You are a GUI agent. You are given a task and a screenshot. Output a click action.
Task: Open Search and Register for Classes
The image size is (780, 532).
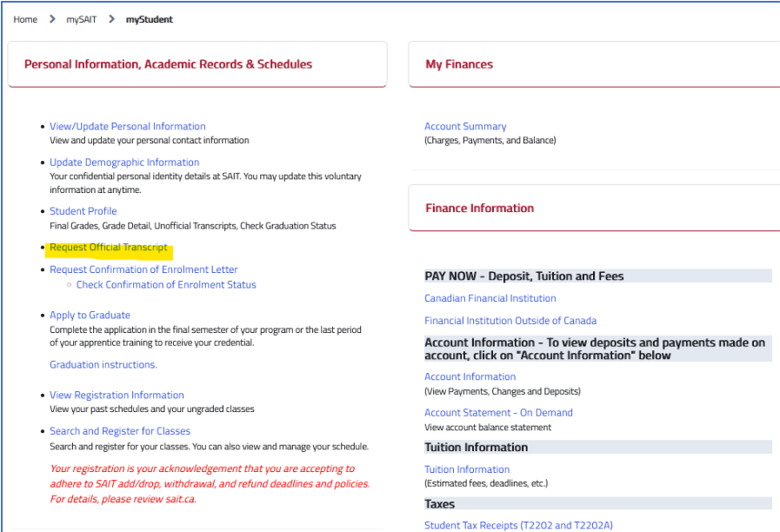[120, 430]
